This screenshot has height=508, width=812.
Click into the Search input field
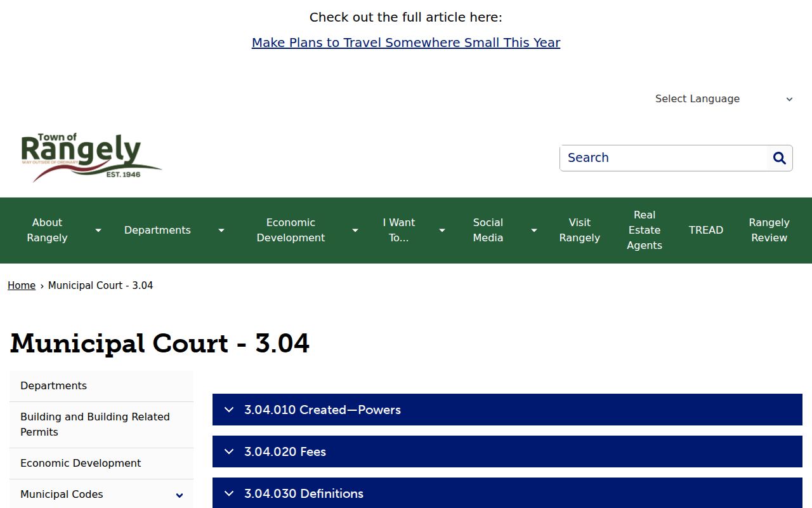664,158
